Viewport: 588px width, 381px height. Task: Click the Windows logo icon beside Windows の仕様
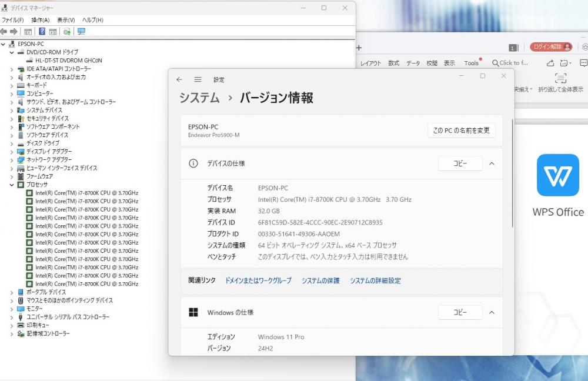click(x=193, y=312)
